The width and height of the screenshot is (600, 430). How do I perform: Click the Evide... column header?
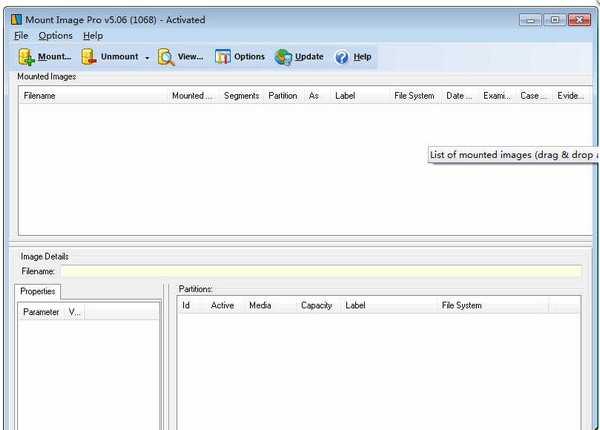(571, 96)
